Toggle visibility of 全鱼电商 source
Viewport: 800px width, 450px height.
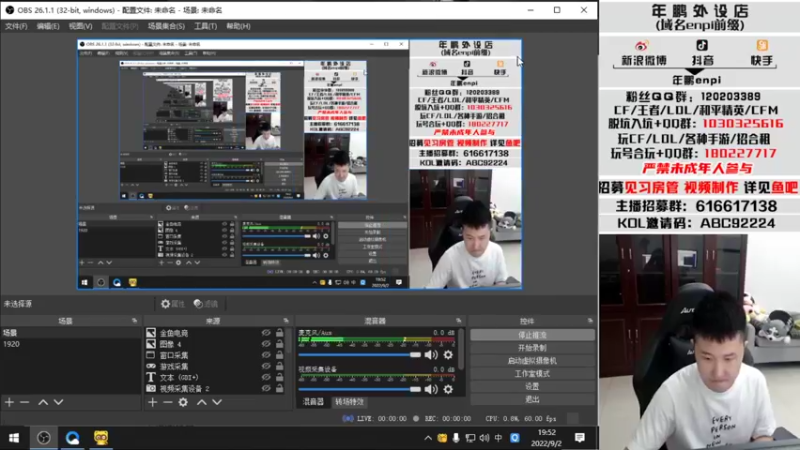266,333
